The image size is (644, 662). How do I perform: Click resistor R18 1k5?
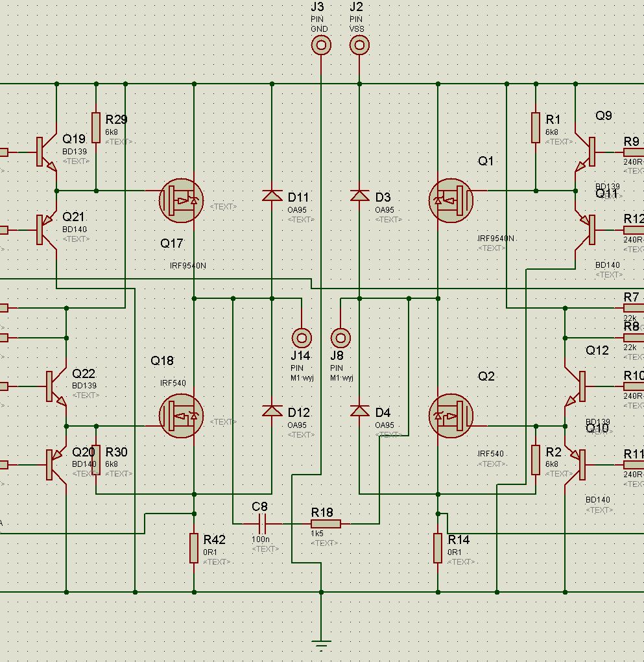point(326,524)
